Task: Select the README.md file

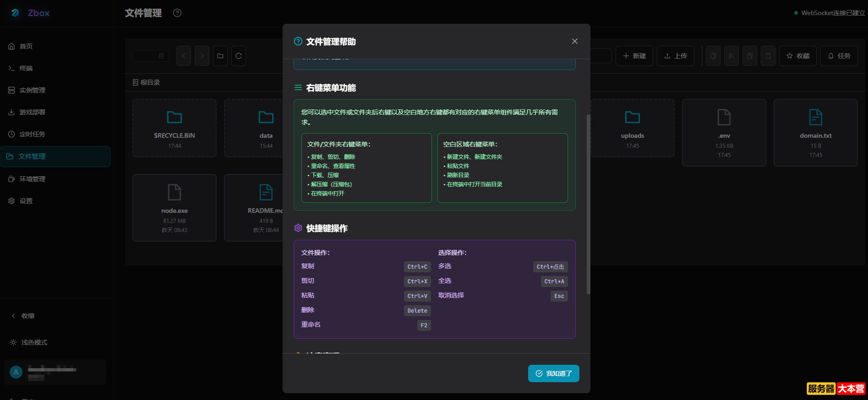Action: (253, 208)
